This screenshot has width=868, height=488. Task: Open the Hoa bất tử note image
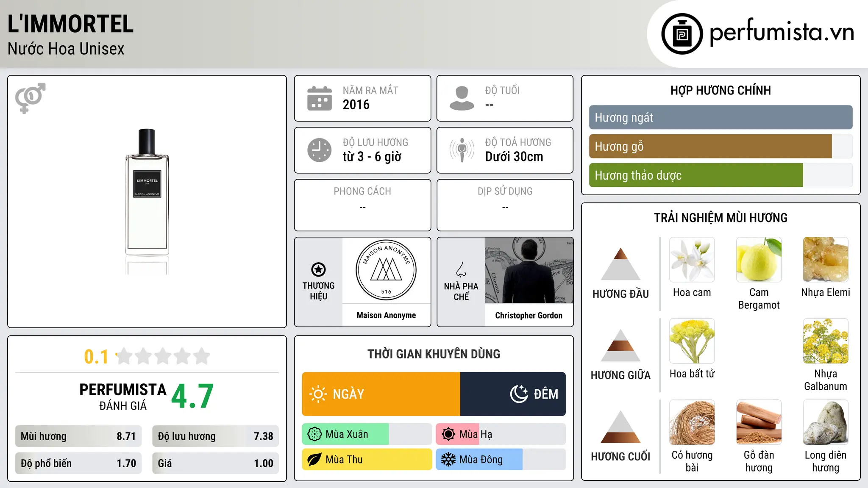pyautogui.click(x=692, y=341)
